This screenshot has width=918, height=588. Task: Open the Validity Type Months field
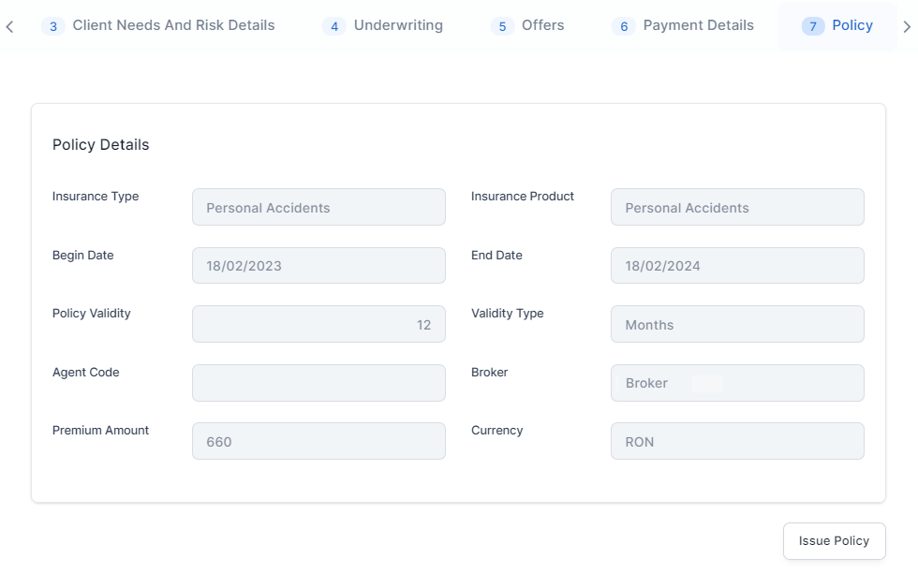[x=737, y=324]
